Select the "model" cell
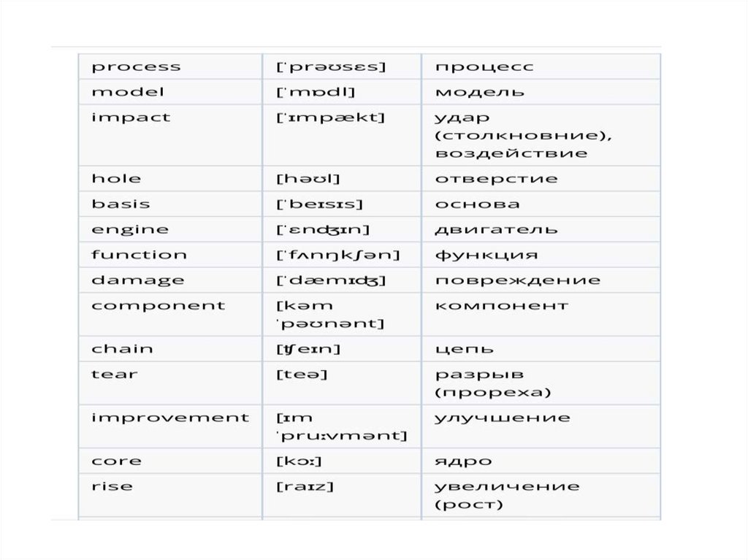Viewport: 748px width, 560px height. 128,92
